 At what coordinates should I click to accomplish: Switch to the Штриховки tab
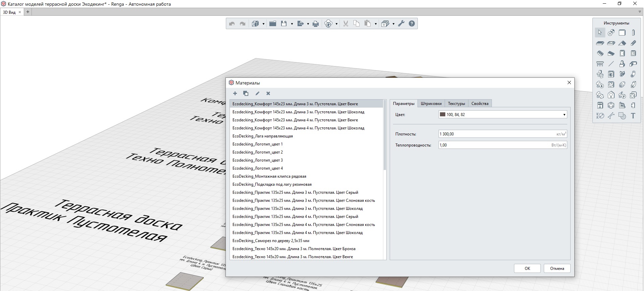click(x=431, y=104)
